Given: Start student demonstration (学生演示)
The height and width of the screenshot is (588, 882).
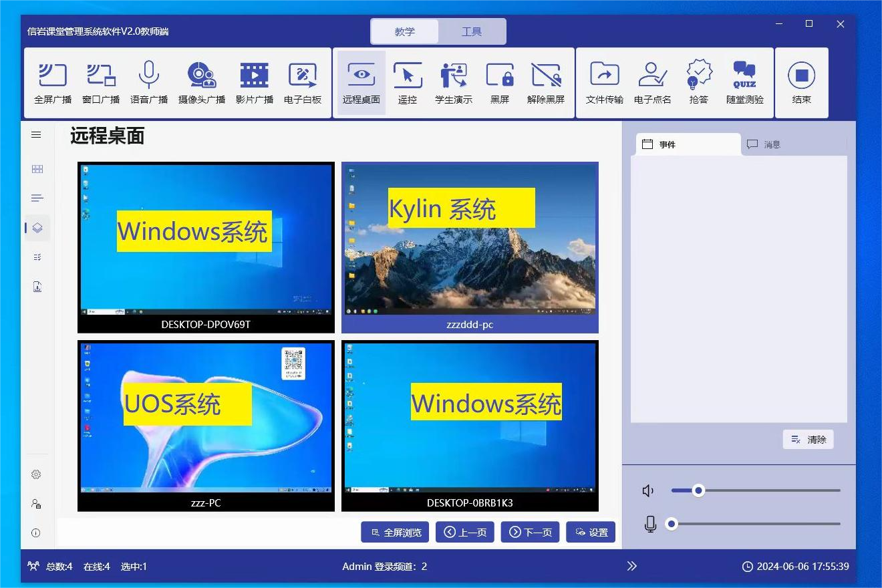Looking at the screenshot, I should [x=454, y=84].
